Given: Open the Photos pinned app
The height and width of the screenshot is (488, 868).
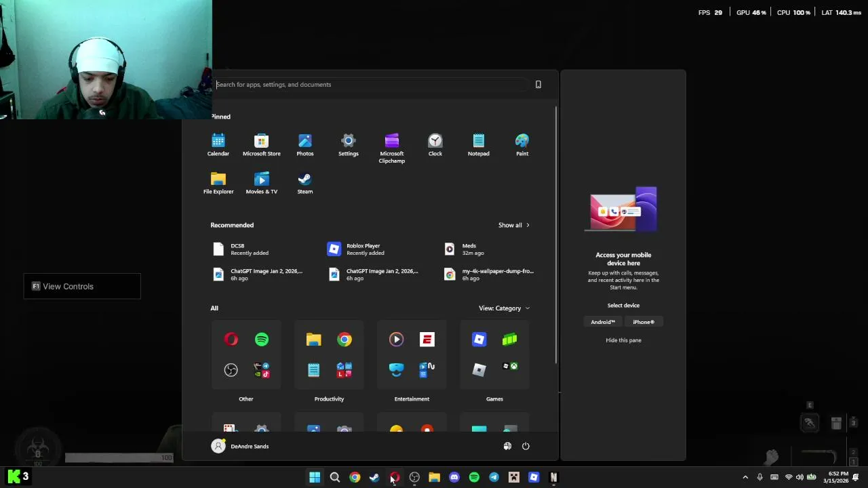Looking at the screenshot, I should [304, 144].
